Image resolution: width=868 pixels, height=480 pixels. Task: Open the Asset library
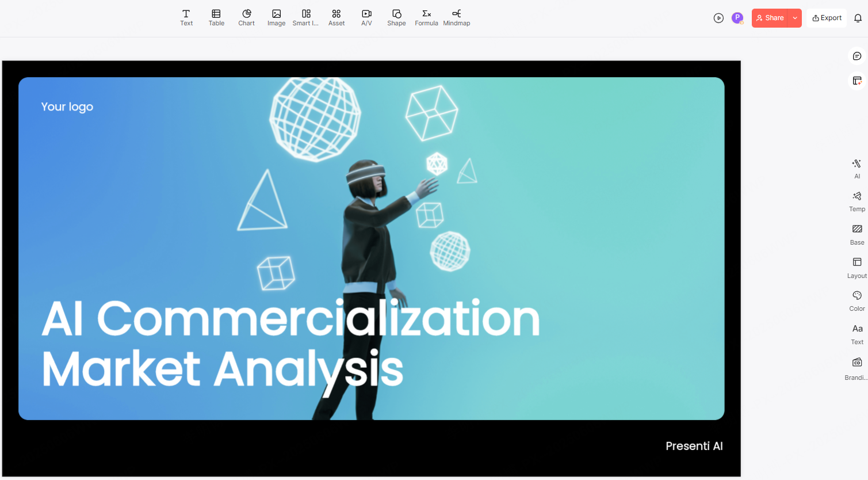337,17
